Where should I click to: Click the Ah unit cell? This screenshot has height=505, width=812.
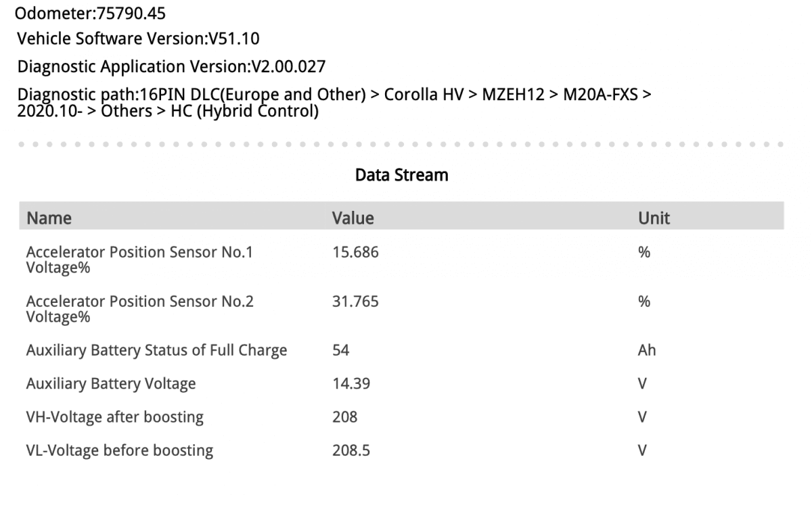tap(647, 350)
